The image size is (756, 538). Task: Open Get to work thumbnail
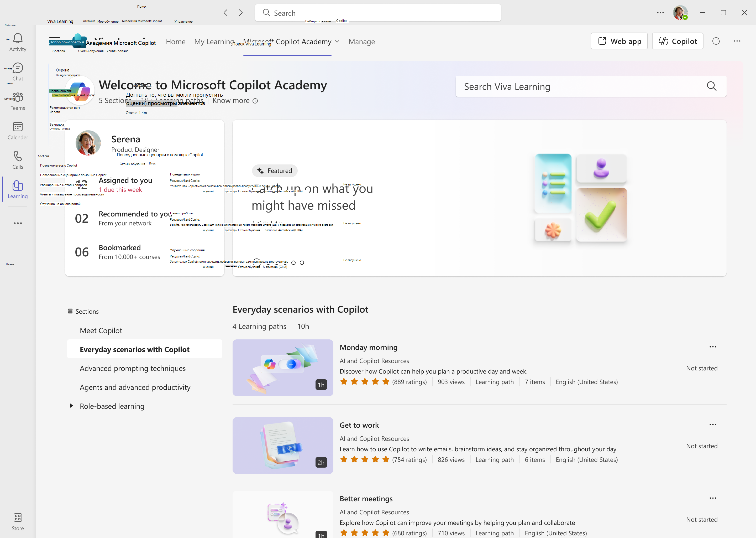(283, 445)
